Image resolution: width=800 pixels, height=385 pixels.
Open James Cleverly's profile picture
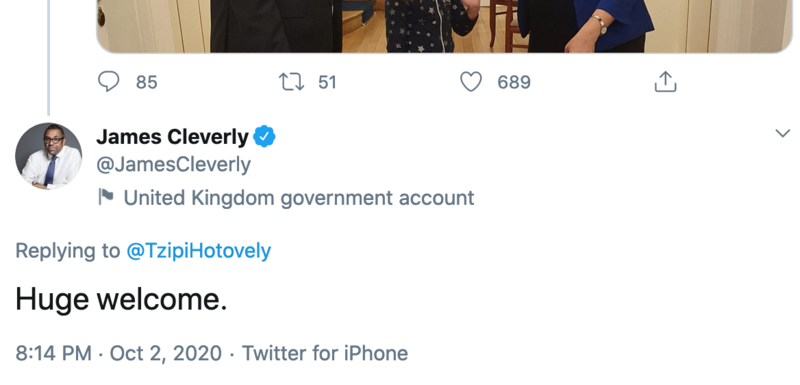click(x=48, y=156)
